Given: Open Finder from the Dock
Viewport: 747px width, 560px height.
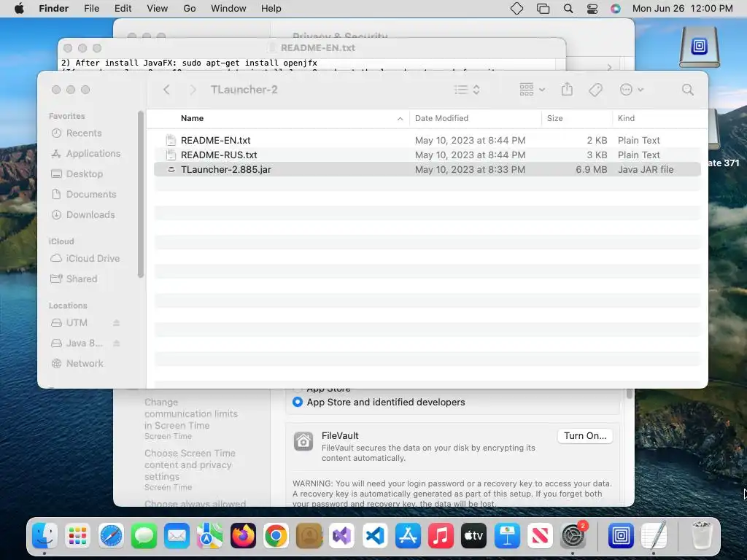Looking at the screenshot, I should click(44, 536).
